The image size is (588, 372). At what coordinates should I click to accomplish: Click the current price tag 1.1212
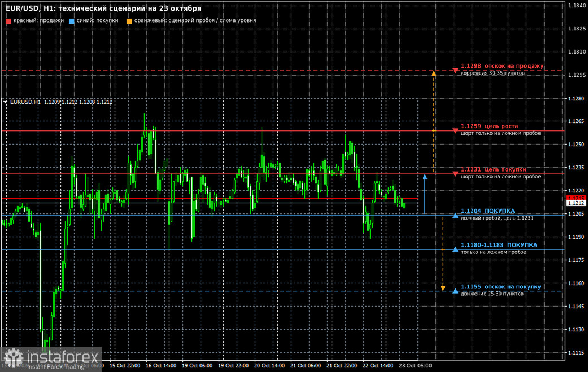pyautogui.click(x=576, y=203)
